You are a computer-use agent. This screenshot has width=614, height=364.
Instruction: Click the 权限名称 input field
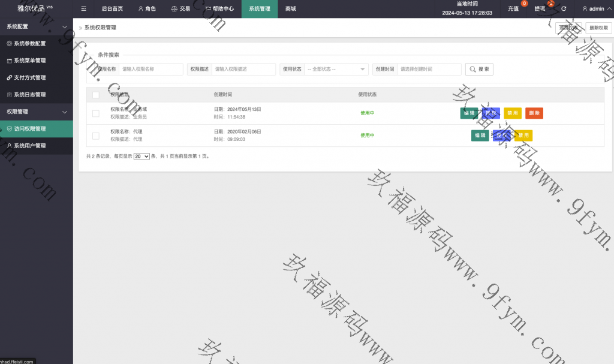coord(151,70)
